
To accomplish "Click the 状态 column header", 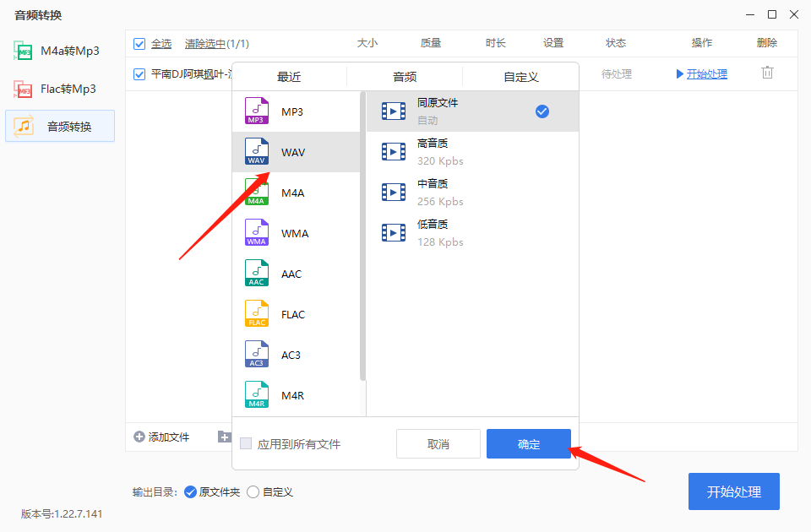I will [616, 43].
